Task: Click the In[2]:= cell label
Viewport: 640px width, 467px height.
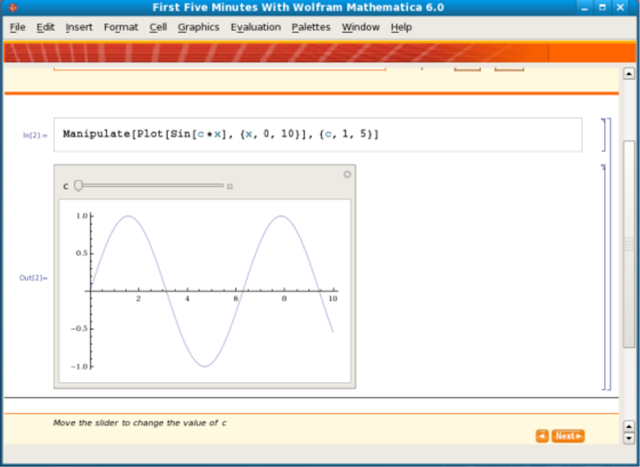Action: click(35, 135)
